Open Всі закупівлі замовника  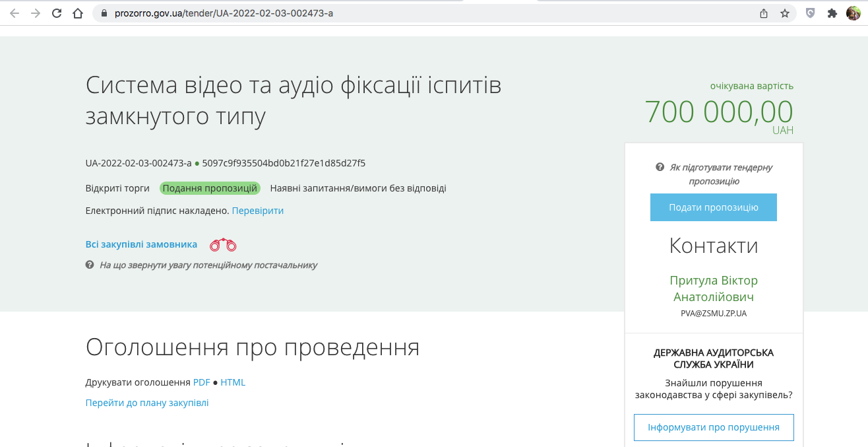pyautogui.click(x=140, y=244)
